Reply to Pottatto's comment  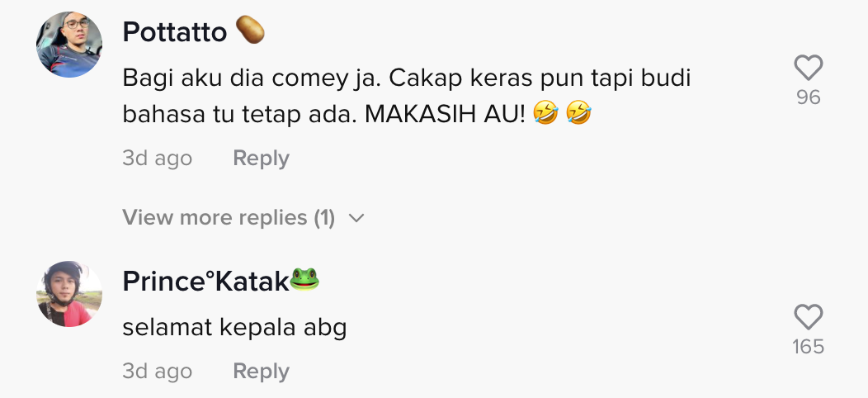point(261,159)
